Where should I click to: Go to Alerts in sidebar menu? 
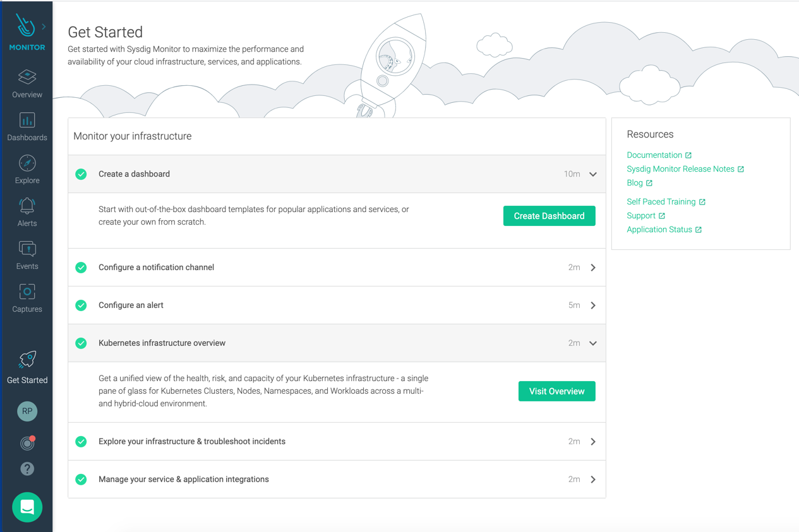tap(27, 223)
